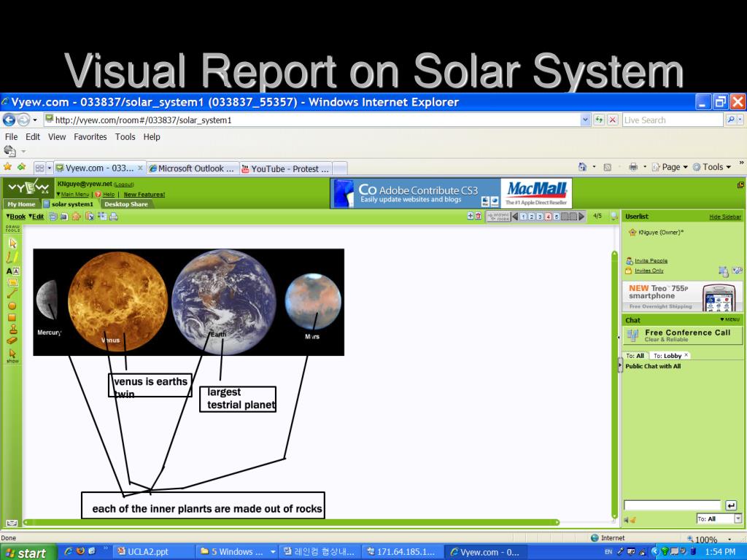This screenshot has height=560, width=747.
Task: Go to the next page arrow
Action: click(581, 216)
